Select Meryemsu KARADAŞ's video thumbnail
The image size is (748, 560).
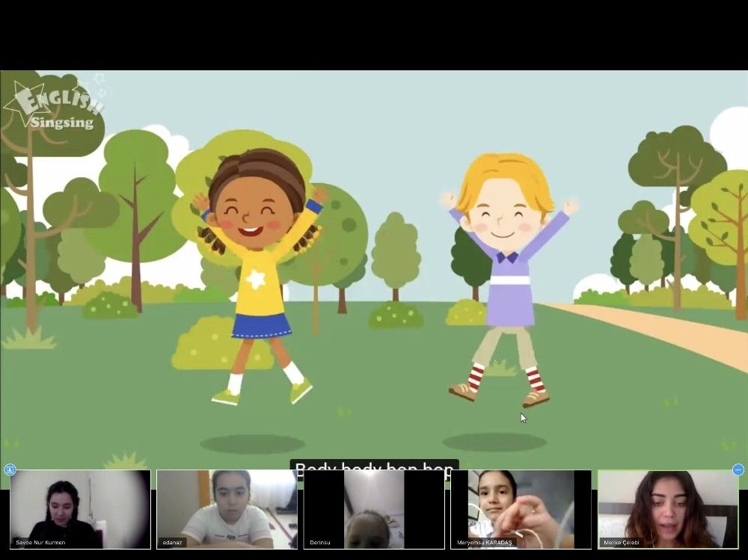coord(521,508)
